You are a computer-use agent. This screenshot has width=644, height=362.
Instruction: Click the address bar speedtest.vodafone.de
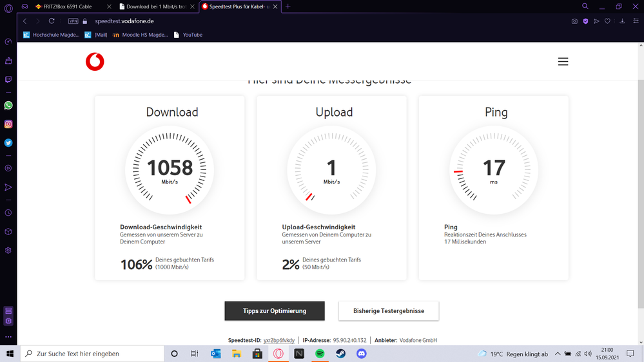coord(124,21)
